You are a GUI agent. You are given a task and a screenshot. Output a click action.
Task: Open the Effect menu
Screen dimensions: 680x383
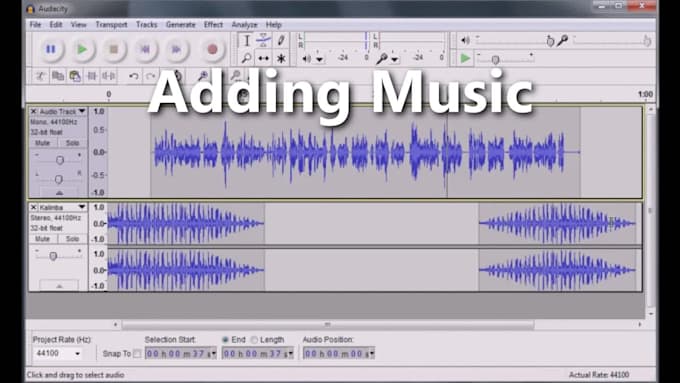click(213, 25)
